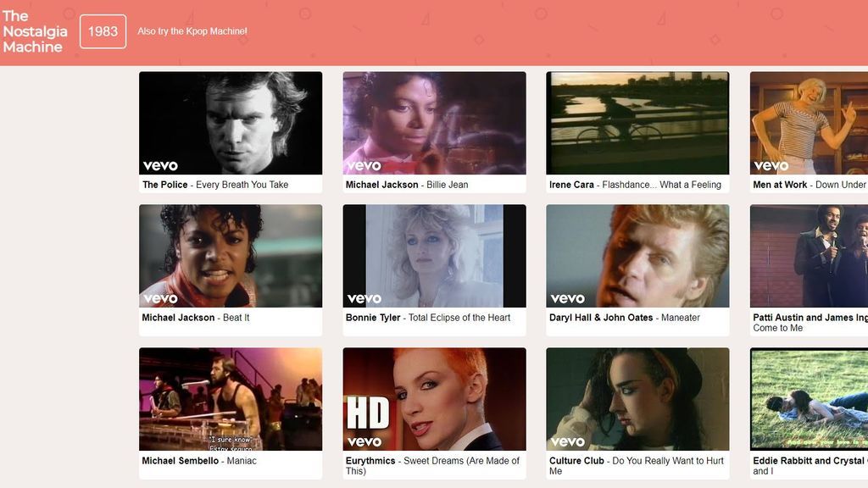This screenshot has width=868, height=488.
Task: Play Bonnie Tyler Total Eclipse of the Heart thumbnail
Action: [x=435, y=256]
